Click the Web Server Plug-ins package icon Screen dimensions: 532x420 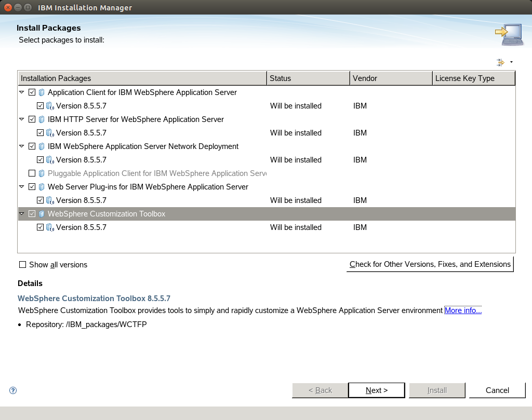pos(42,187)
